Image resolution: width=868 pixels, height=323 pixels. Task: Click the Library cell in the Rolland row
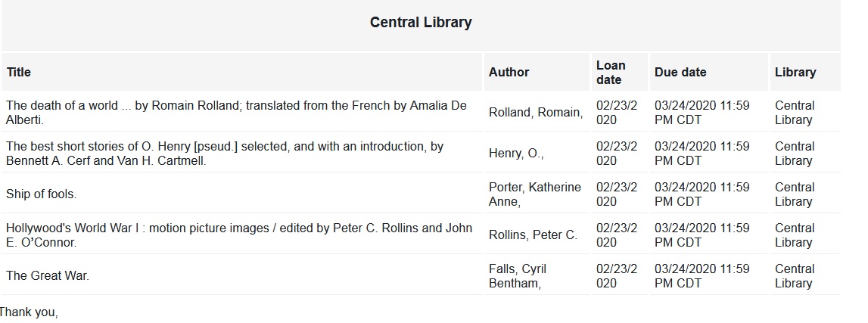click(x=794, y=113)
